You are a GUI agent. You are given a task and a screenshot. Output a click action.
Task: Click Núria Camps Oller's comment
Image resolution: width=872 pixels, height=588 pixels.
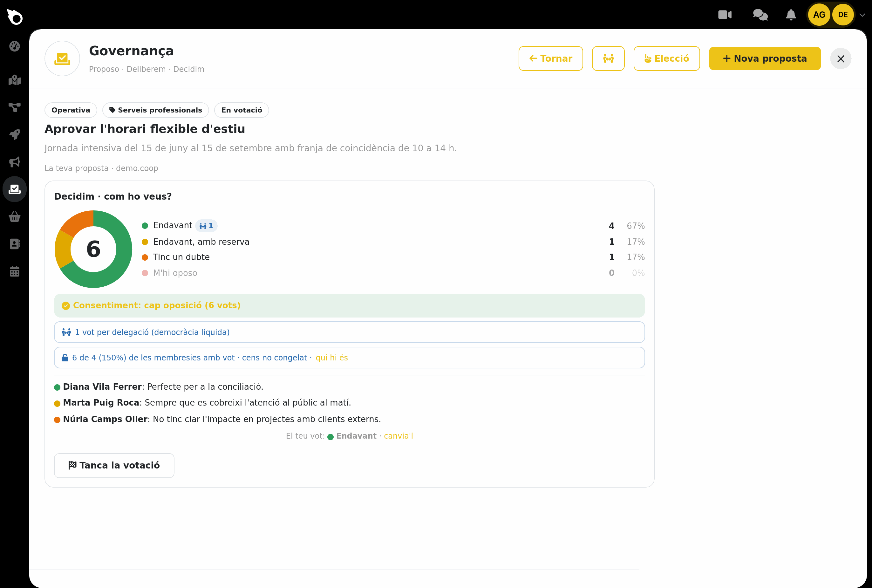tap(218, 419)
